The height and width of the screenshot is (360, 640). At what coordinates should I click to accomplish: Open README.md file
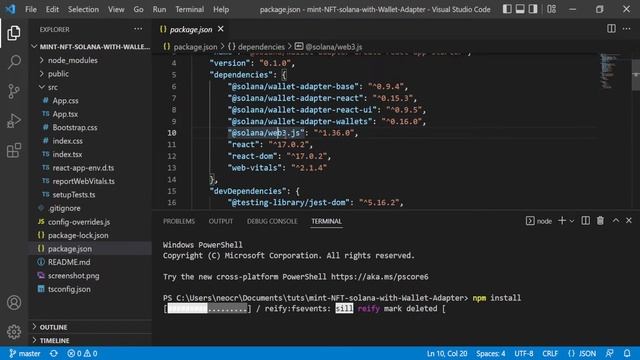pos(91,262)
